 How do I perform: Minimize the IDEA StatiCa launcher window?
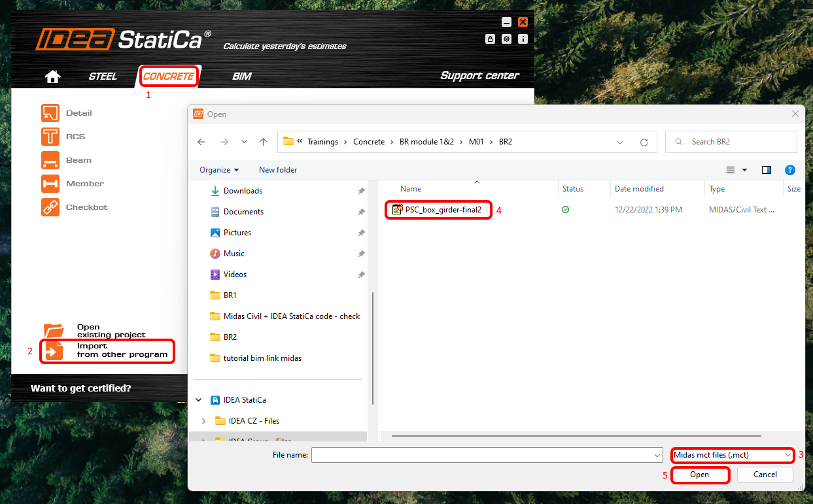pos(507,22)
